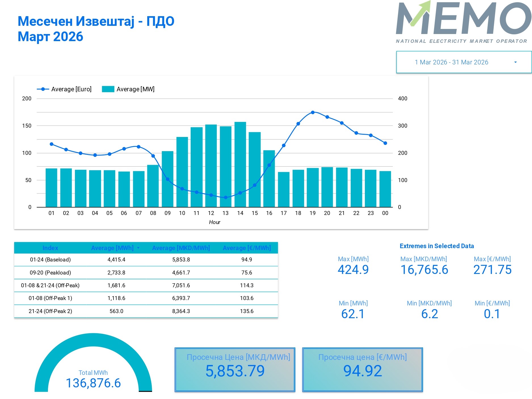Select the 01-24 (Baseload) table row
The image size is (532, 399).
(x=50, y=259)
